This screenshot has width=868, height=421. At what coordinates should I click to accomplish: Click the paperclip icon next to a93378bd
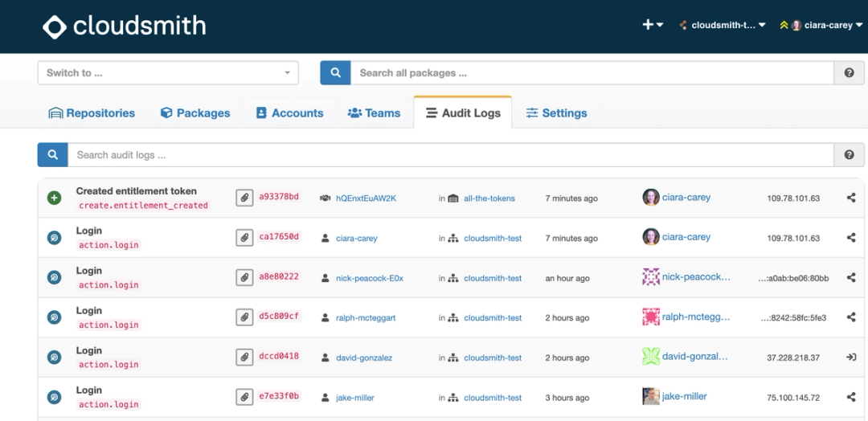[244, 198]
